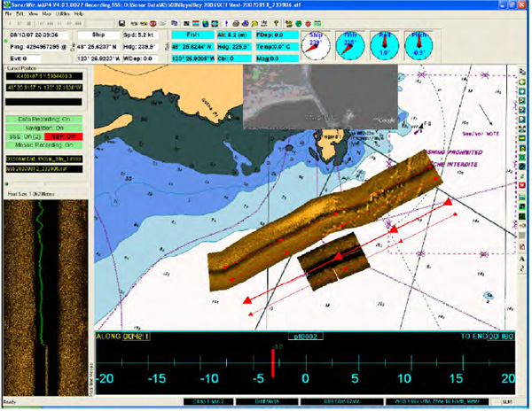This screenshot has width=532, height=411.
Task: Open the File menu
Action: [x=9, y=15]
